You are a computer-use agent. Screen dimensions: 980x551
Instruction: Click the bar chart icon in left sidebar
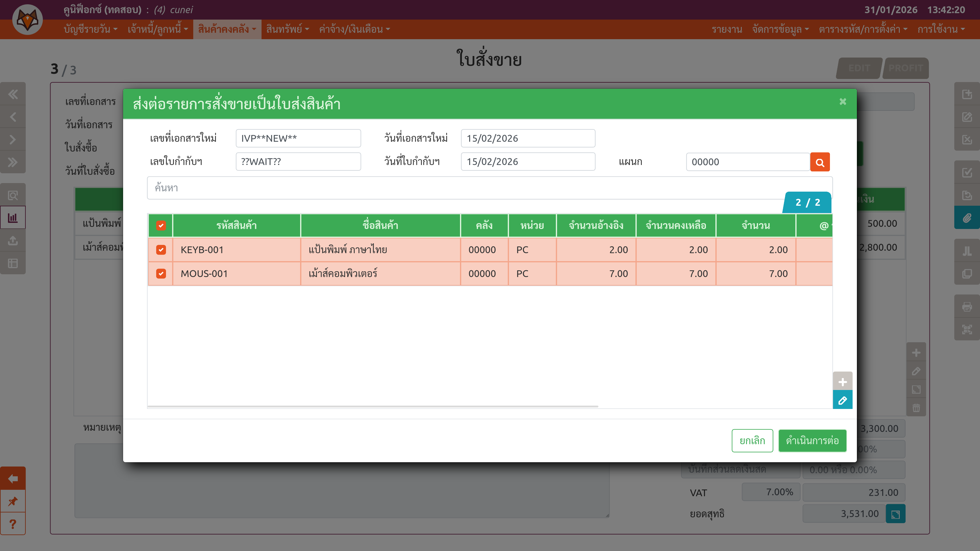13,218
